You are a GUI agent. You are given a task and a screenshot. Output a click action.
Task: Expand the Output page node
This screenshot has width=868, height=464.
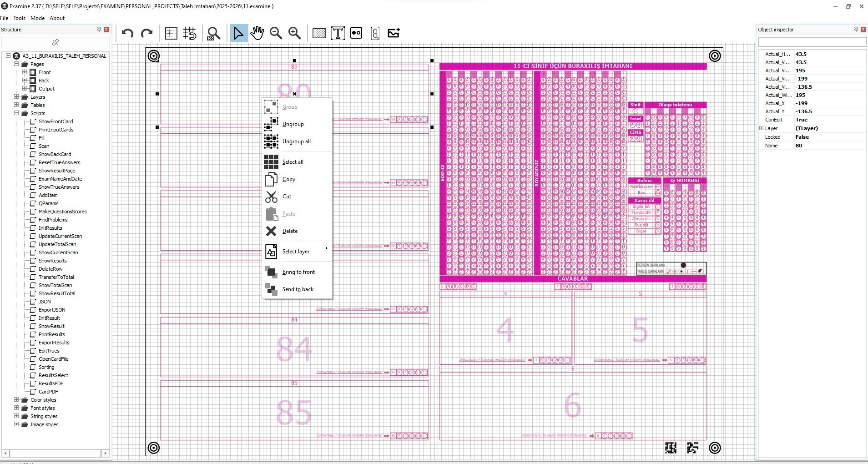tap(25, 89)
